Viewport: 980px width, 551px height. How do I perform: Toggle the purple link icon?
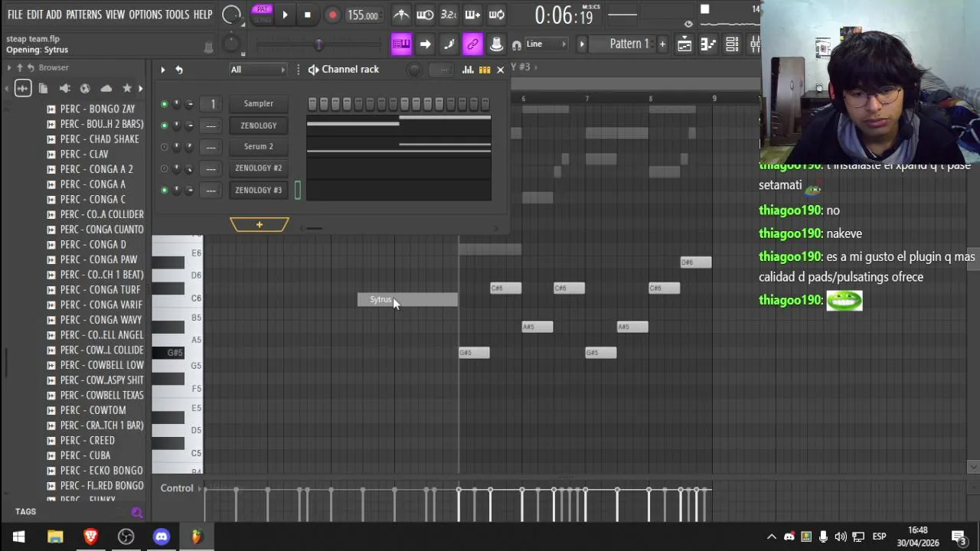(472, 44)
